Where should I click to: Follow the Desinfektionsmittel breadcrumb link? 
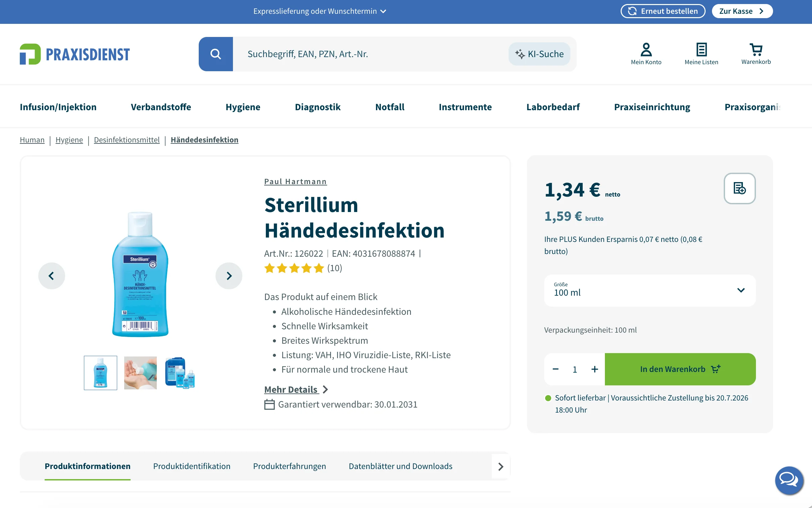click(x=127, y=140)
